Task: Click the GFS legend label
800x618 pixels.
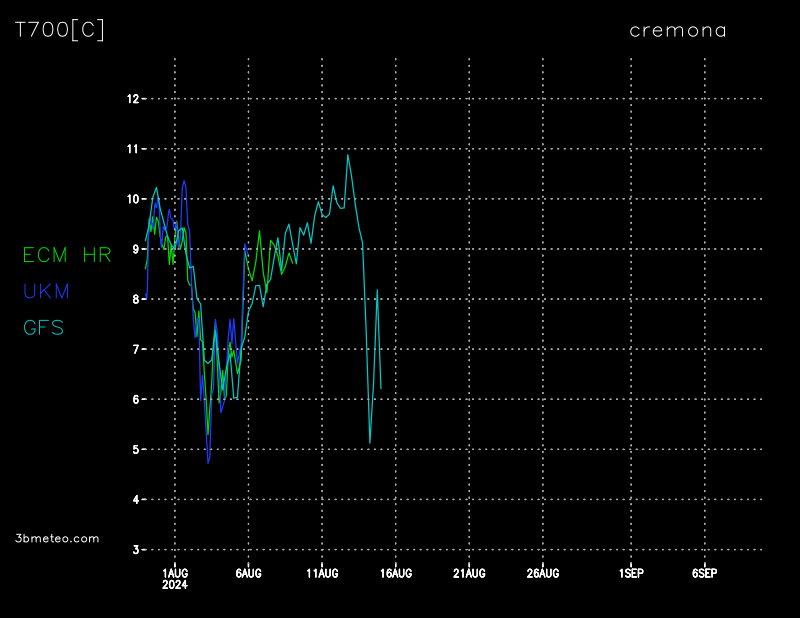Action: click(x=43, y=327)
